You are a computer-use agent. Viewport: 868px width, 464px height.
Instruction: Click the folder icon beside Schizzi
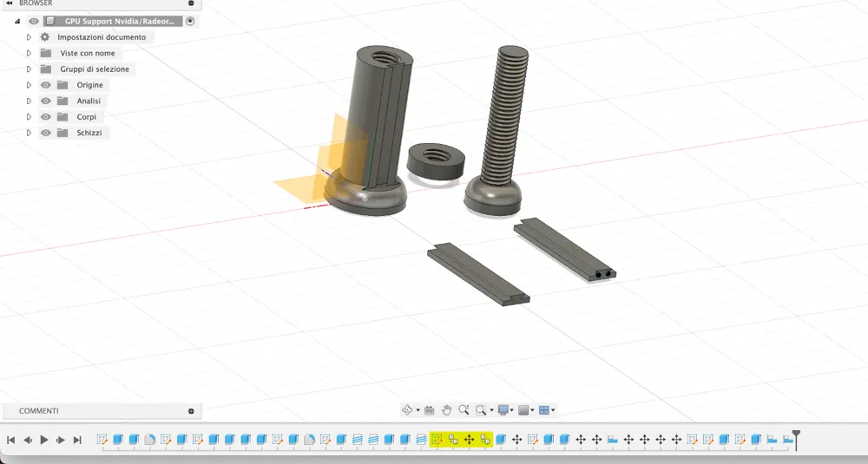(62, 133)
